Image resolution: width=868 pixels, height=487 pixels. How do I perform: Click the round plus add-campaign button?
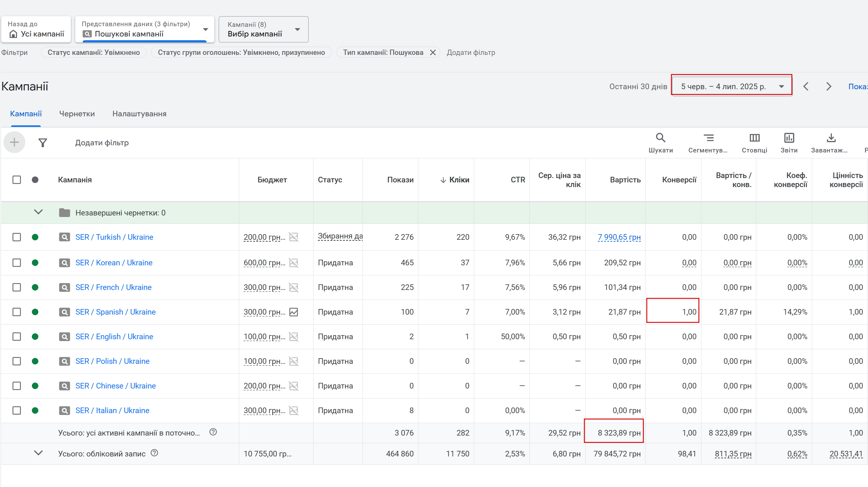(x=14, y=142)
